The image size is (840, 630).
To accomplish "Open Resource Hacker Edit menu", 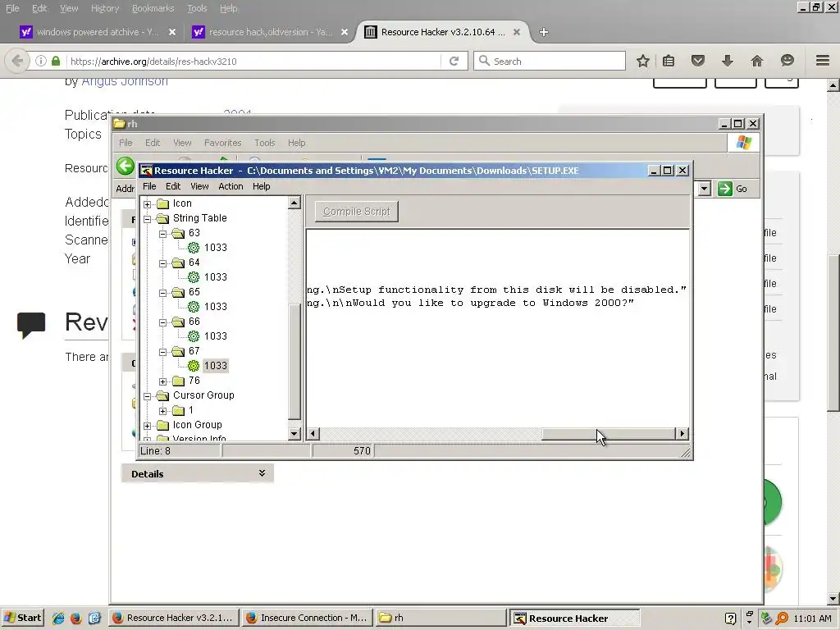I will click(173, 186).
